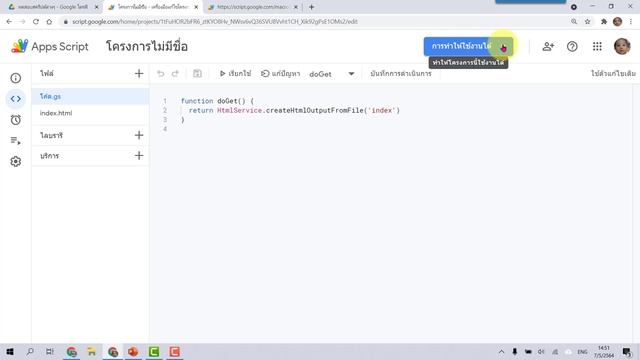Go to browser home page
Image resolution: width=640 pixels, height=360 pixels.
coord(49,22)
